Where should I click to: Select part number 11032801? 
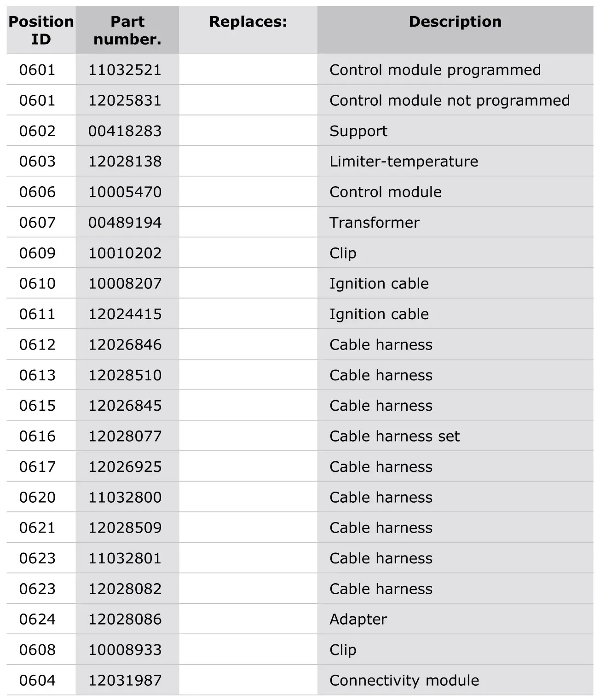point(125,558)
